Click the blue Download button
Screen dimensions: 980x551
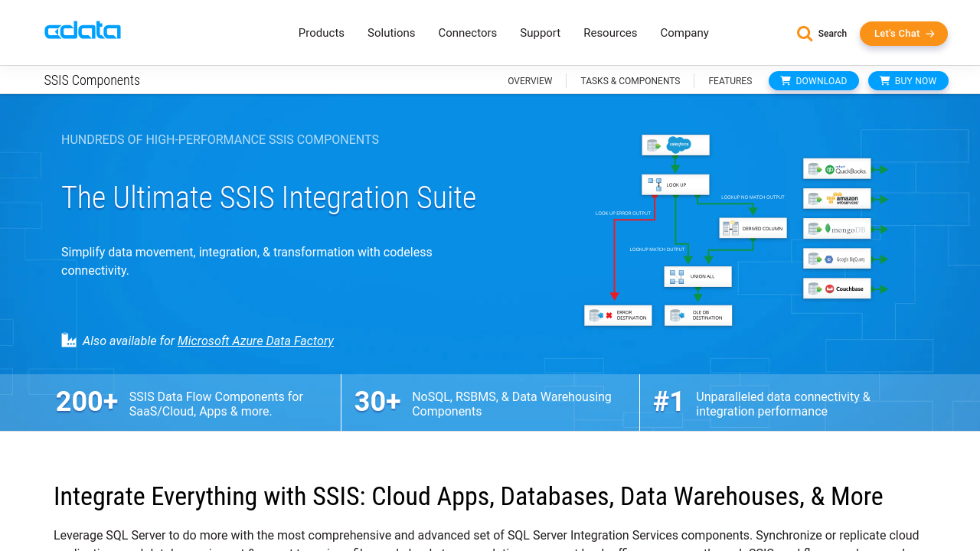[813, 81]
